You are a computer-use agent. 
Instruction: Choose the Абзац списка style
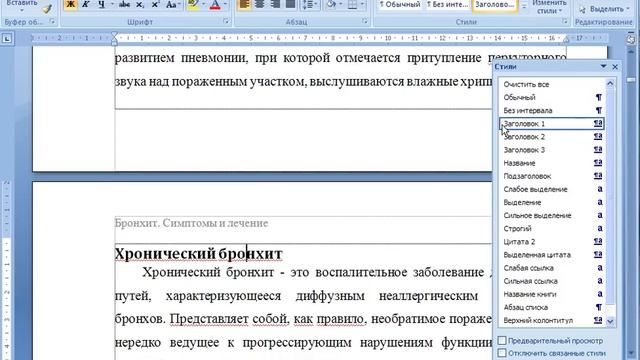pyautogui.click(x=551, y=307)
